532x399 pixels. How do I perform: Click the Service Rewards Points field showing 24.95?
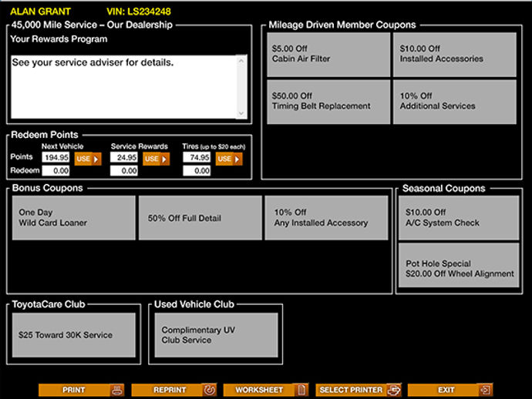click(x=124, y=157)
